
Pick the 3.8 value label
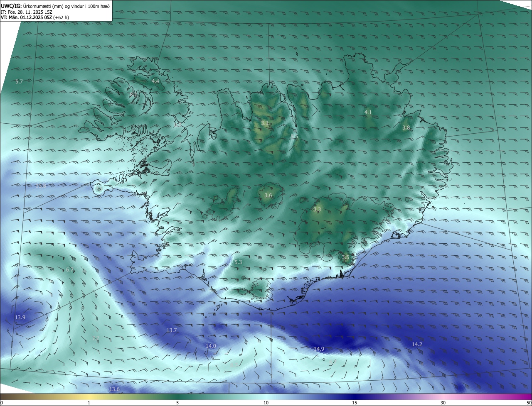406,128
